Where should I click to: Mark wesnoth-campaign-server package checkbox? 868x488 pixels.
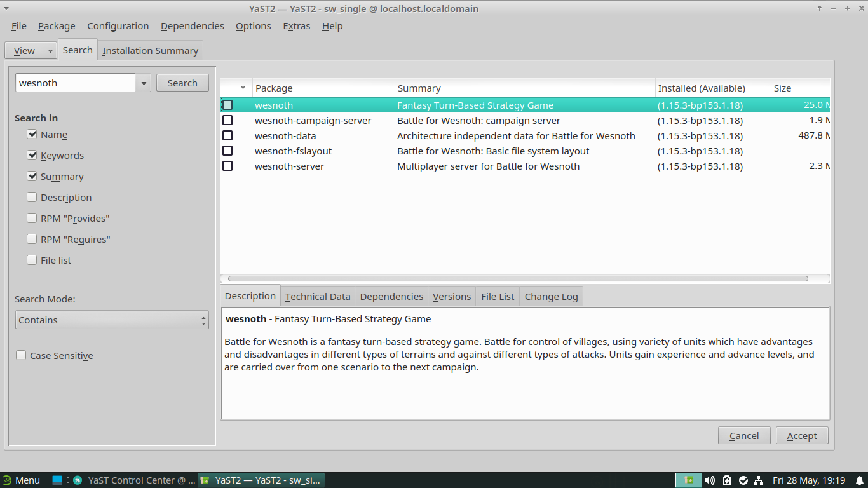(227, 121)
